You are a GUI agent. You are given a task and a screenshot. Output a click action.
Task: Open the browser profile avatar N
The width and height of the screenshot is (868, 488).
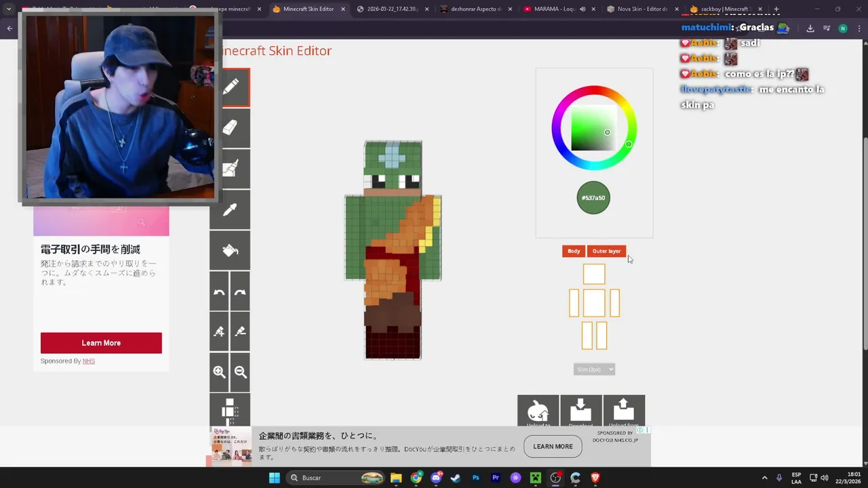click(x=843, y=28)
